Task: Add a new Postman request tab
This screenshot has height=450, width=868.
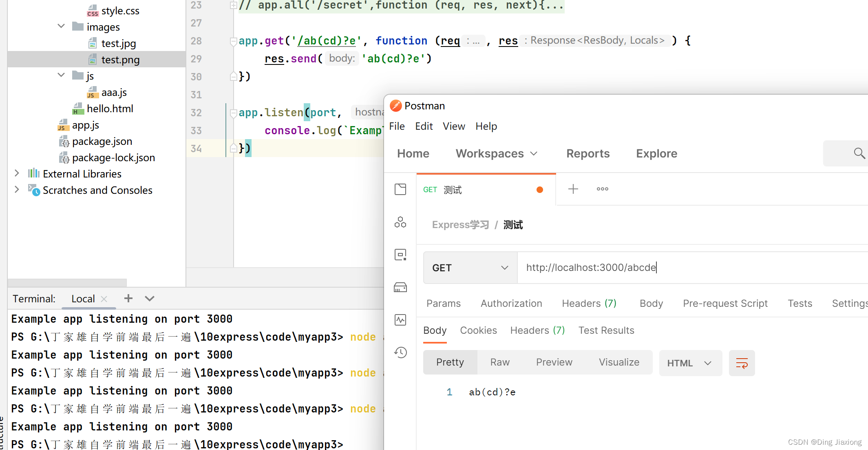Action: (x=573, y=189)
